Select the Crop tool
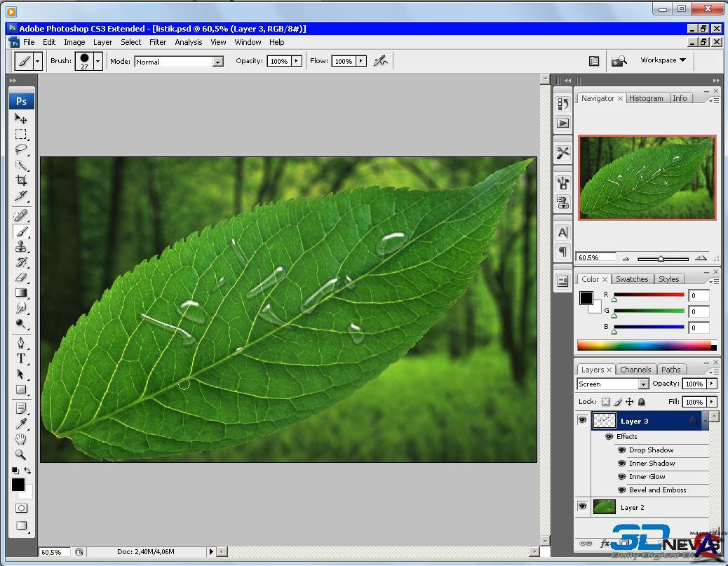The image size is (728, 566). click(22, 181)
